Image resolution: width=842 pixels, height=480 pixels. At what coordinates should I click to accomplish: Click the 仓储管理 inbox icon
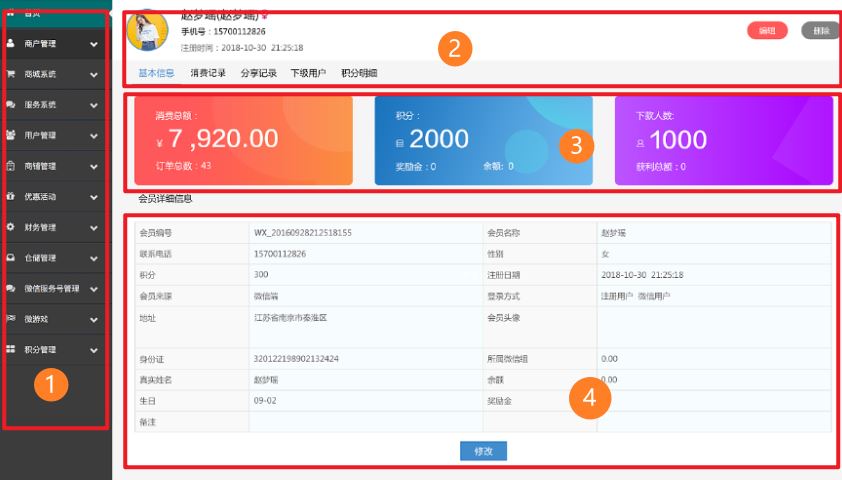[11, 257]
